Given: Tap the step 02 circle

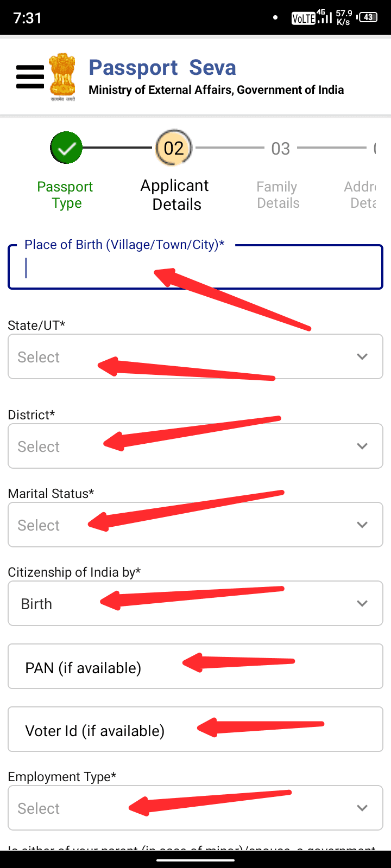Looking at the screenshot, I should 174,148.
